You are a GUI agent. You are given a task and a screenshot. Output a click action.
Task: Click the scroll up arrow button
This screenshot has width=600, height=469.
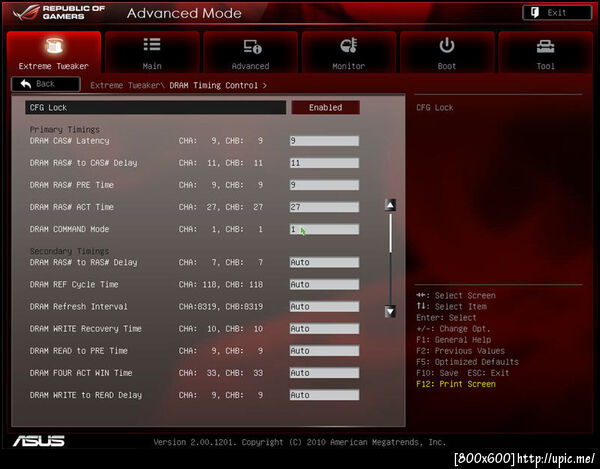click(390, 205)
